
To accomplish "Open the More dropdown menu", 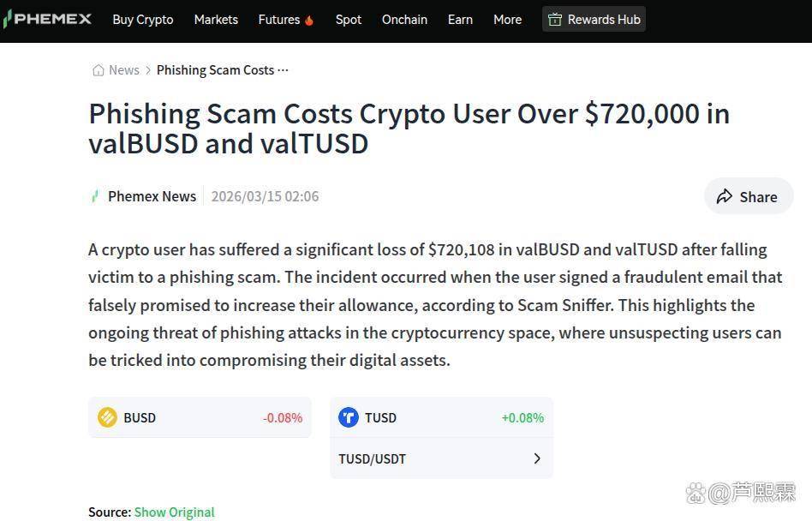I will click(x=507, y=20).
